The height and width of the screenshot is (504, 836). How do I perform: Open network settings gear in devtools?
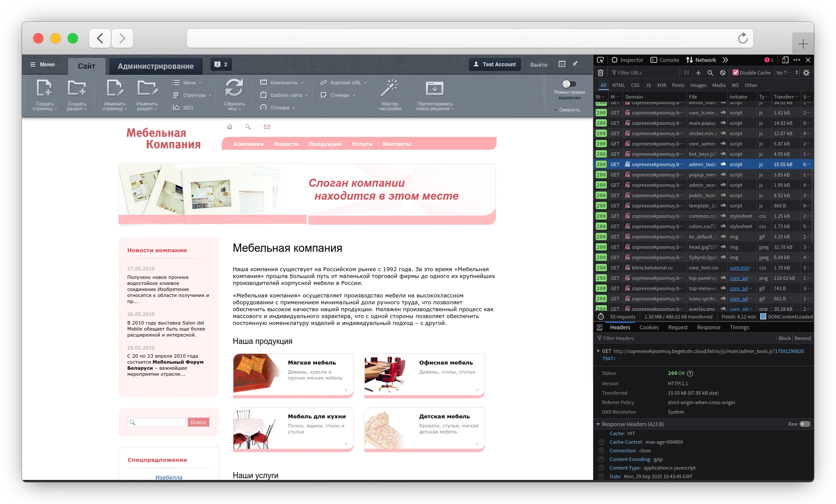tap(806, 73)
